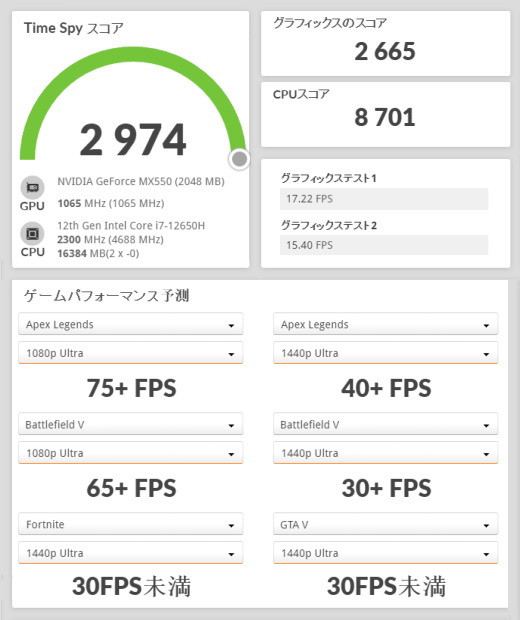Click the GPU label under the card icon
Screen dimensions: 520x620
coord(32,206)
